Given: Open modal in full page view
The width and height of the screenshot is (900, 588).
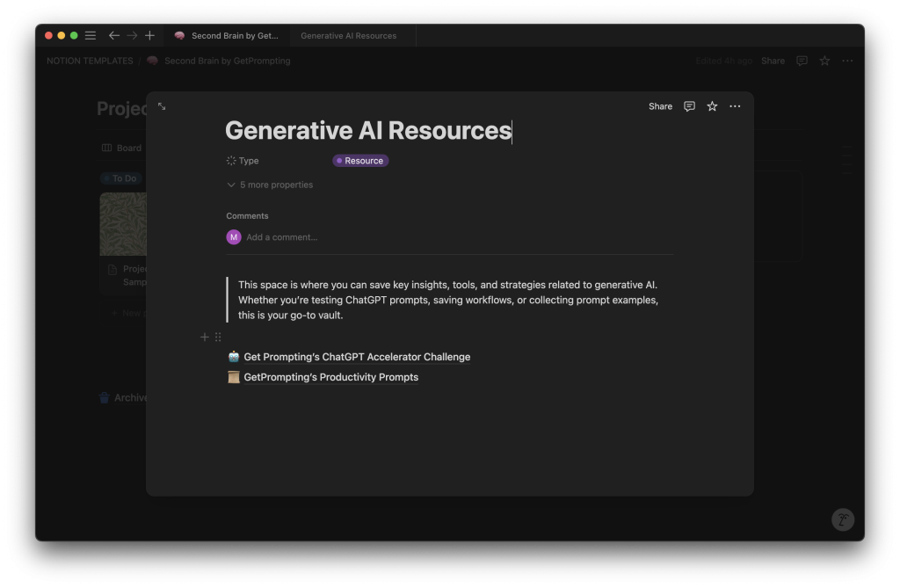Looking at the screenshot, I should pyautogui.click(x=162, y=106).
